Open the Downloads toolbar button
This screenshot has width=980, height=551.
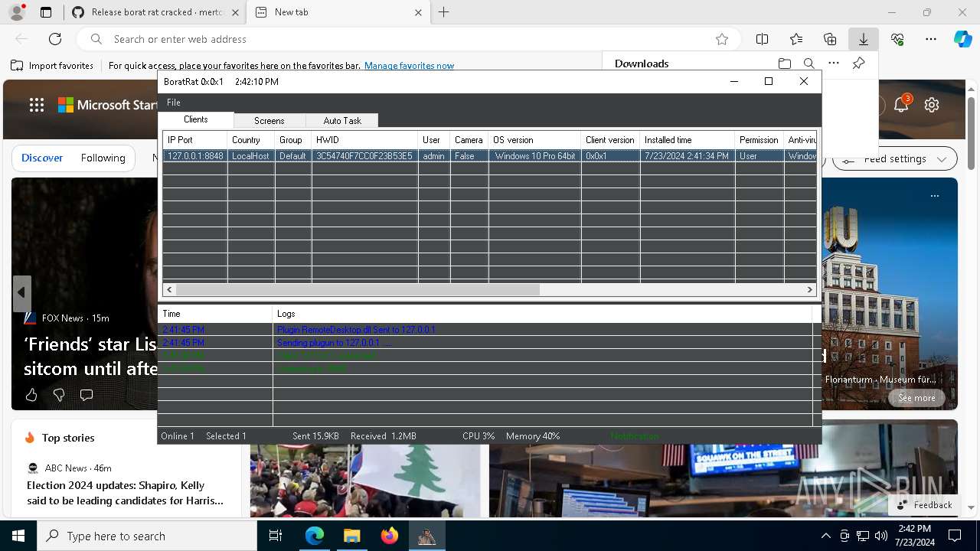tap(864, 39)
